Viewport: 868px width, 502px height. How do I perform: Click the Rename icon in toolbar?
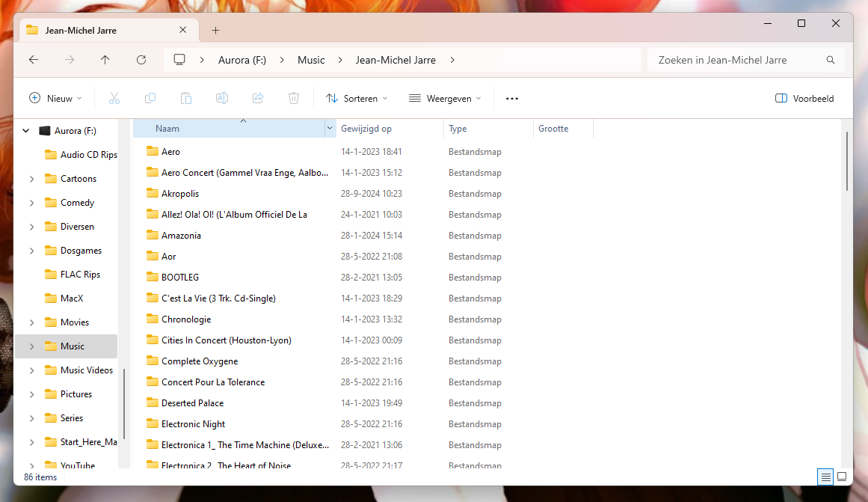(222, 98)
